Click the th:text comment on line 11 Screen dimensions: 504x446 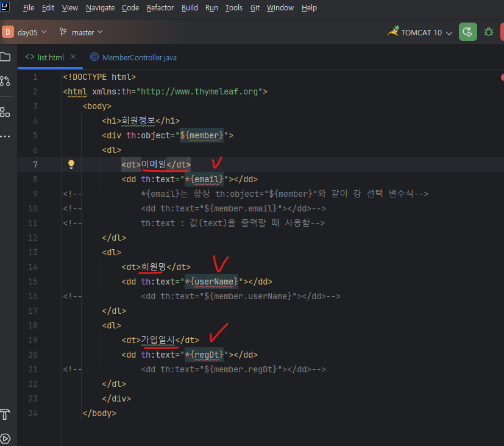(233, 223)
